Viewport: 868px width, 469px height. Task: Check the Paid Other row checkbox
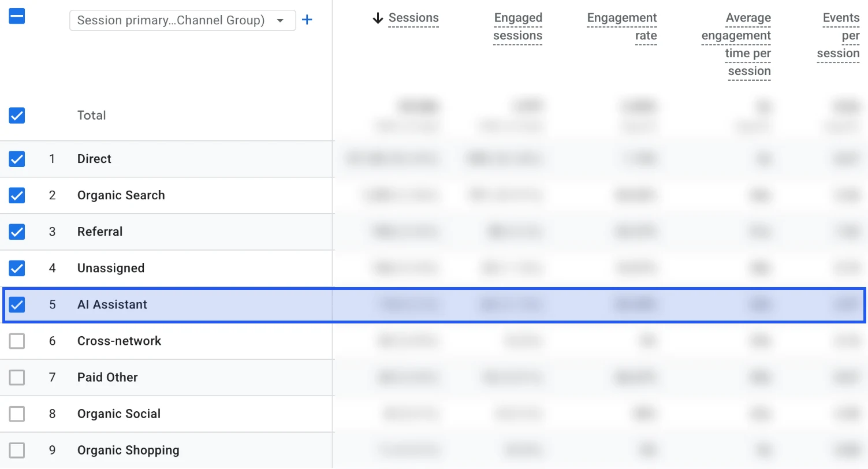[17, 377]
